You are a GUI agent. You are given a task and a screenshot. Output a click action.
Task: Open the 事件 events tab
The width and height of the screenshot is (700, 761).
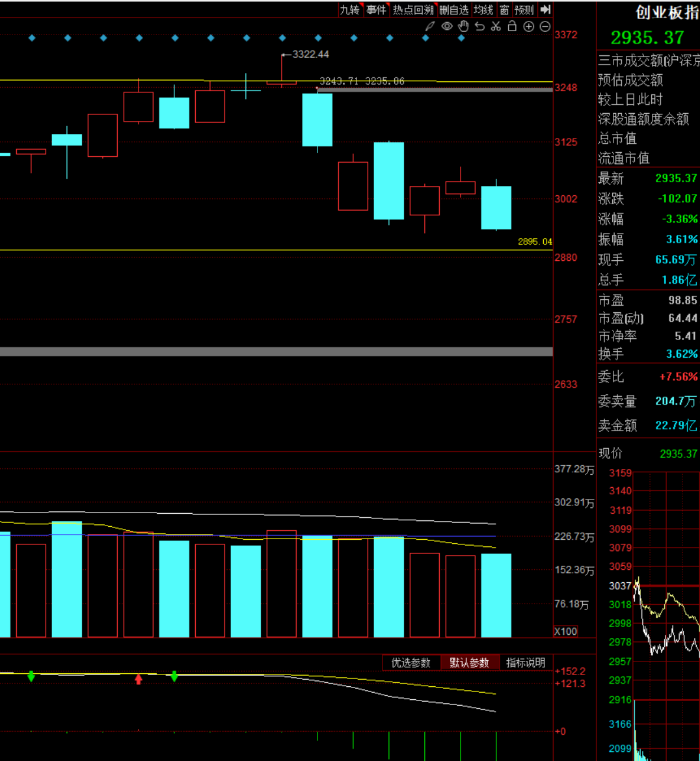pos(376,10)
